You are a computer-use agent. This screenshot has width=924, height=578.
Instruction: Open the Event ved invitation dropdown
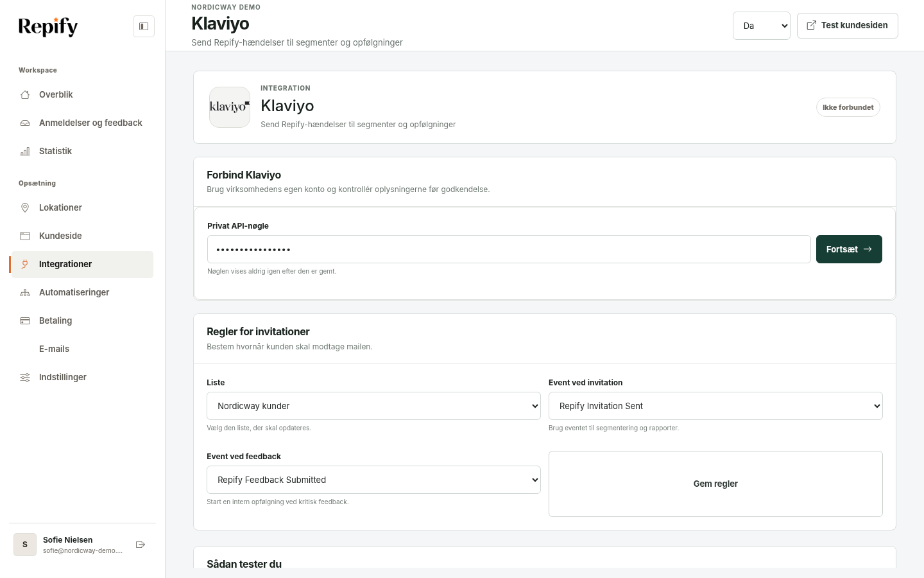point(715,406)
